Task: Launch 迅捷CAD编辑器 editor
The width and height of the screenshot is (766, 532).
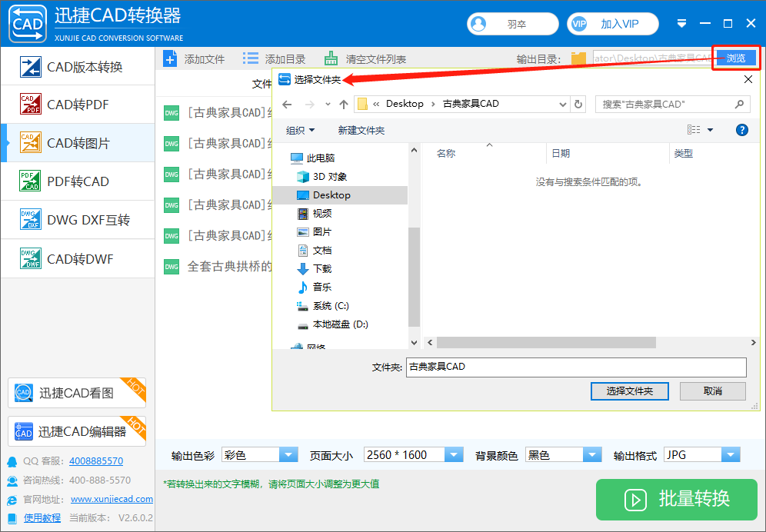Action: 77,431
